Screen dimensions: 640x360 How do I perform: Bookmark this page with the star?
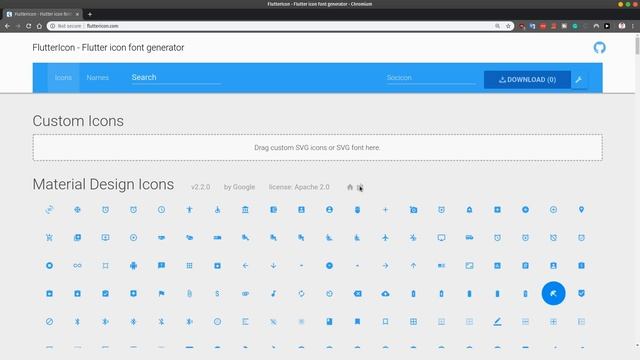click(508, 26)
